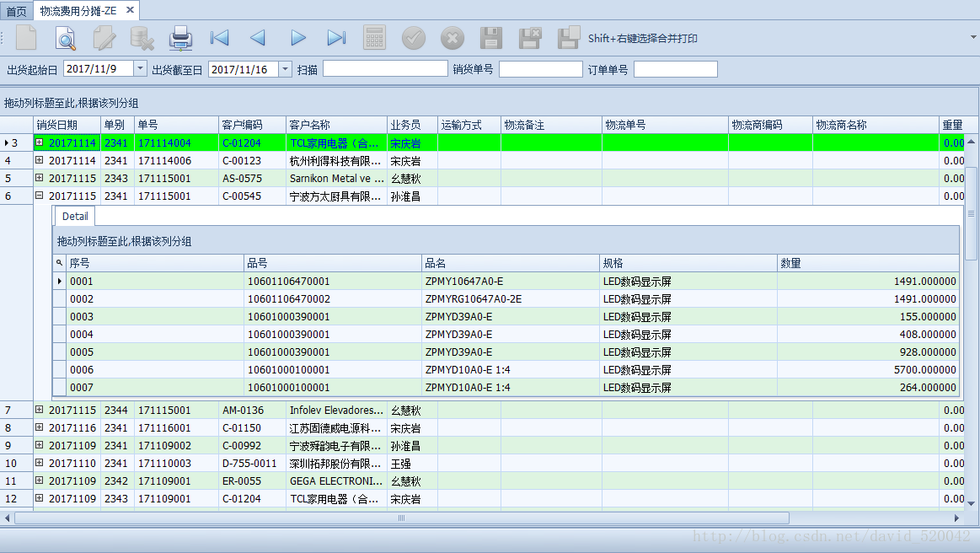This screenshot has height=553, width=980.
Task: Go to next record arrow
Action: click(x=298, y=38)
